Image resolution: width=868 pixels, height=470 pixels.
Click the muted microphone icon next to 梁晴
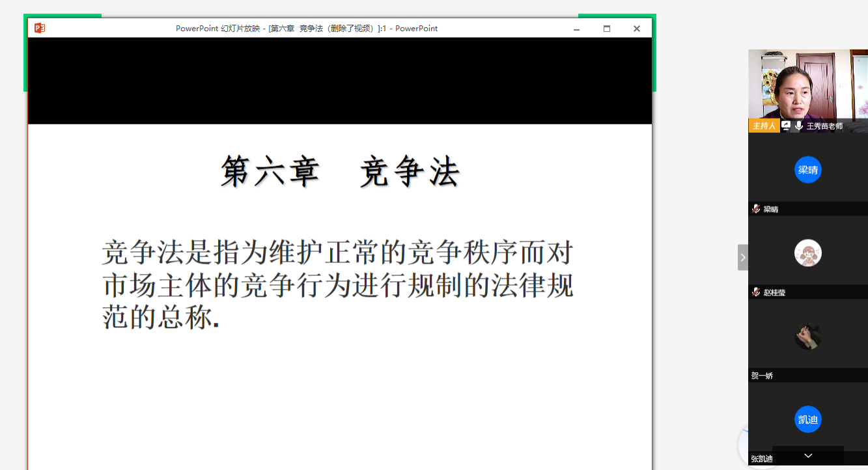[756, 209]
